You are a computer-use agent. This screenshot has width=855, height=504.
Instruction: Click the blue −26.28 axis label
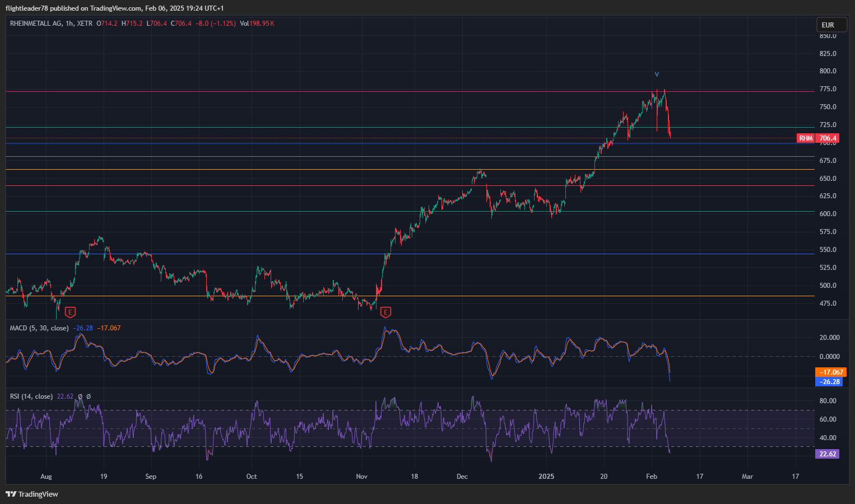830,382
